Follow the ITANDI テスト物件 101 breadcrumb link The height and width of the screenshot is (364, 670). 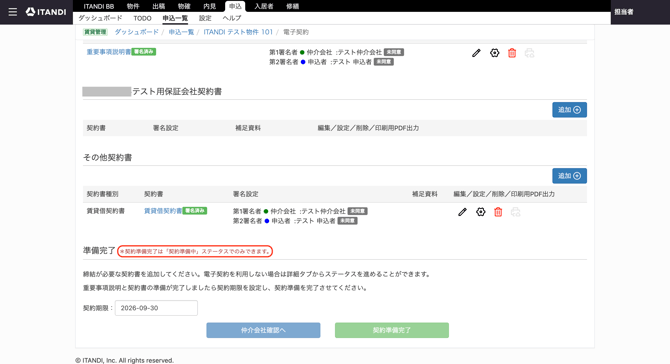238,32
